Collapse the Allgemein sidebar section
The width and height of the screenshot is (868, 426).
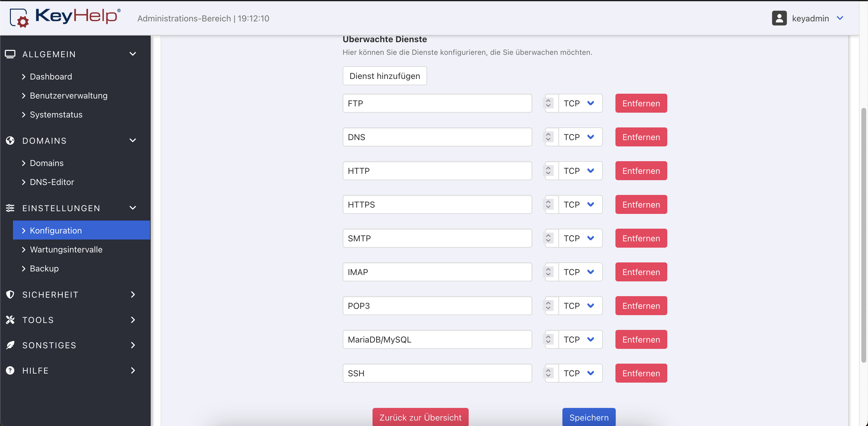tap(133, 54)
